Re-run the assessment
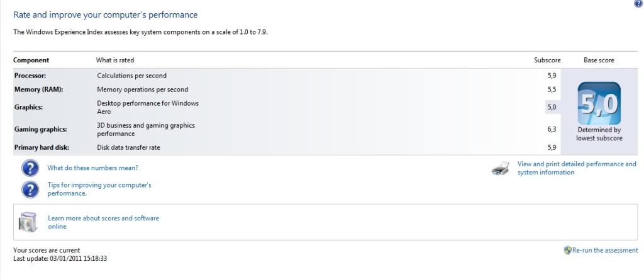The height and width of the screenshot is (279, 644). pos(605,250)
